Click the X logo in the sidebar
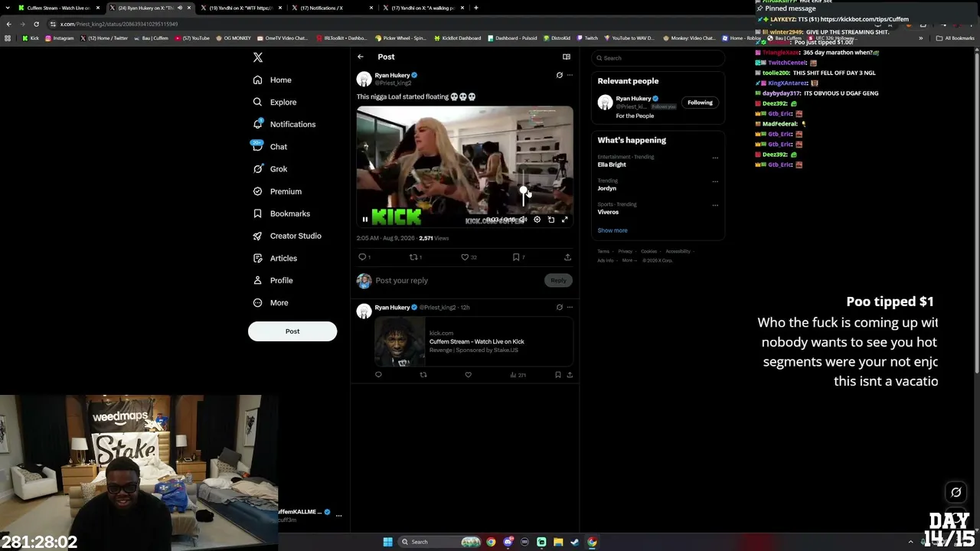980x551 pixels. [258, 57]
